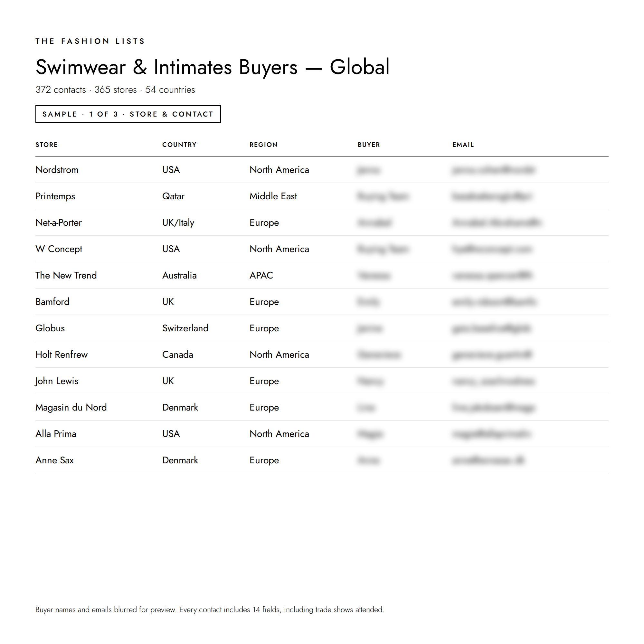Select the Bamford store cell

(x=52, y=302)
